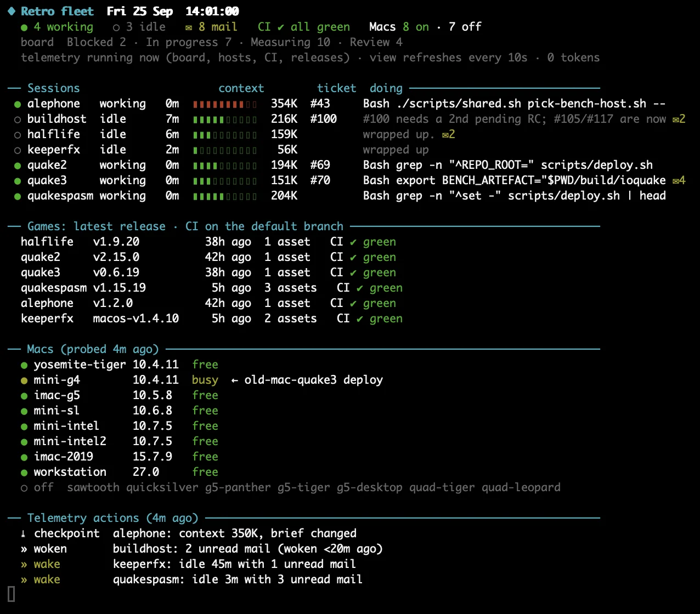Click the keeperfx context usage bar
This screenshot has width=700, height=614.
pyautogui.click(x=225, y=150)
